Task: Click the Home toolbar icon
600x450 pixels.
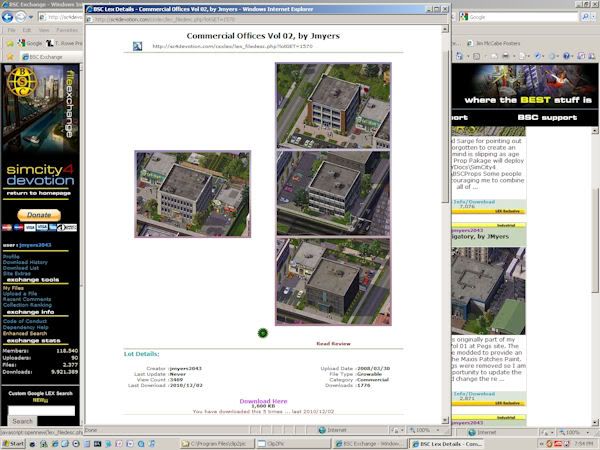Action: click(460, 56)
